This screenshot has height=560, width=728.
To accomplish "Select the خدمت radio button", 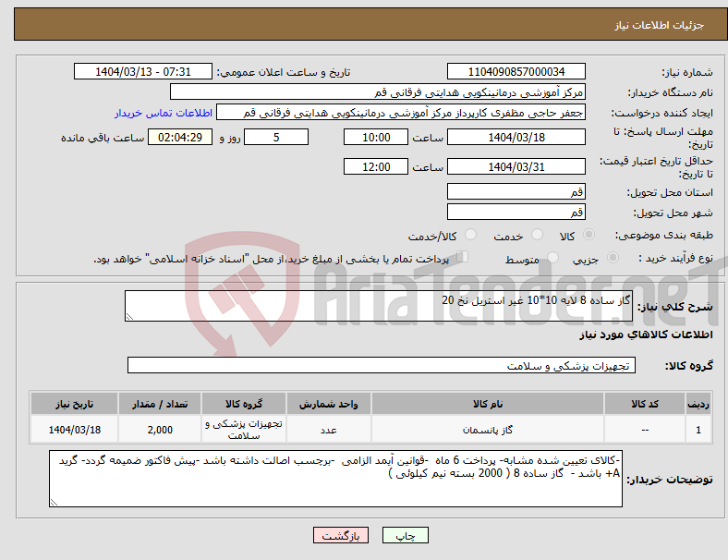I will (x=537, y=235).
